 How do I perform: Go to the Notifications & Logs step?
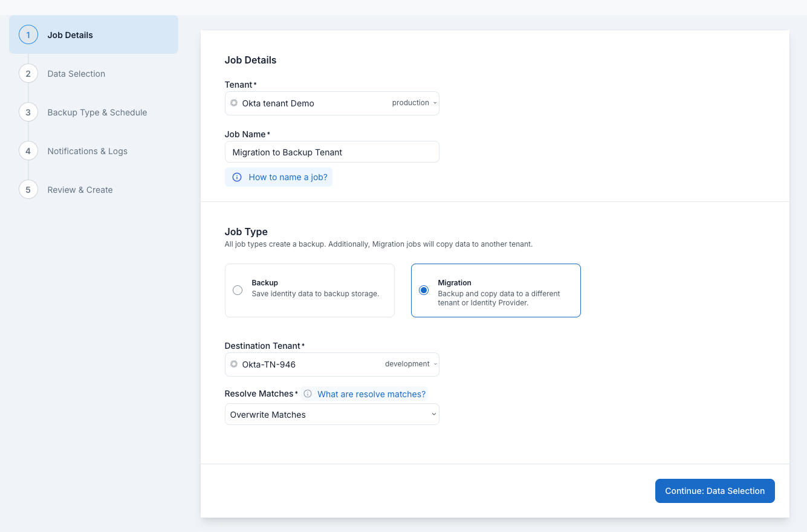pos(87,151)
